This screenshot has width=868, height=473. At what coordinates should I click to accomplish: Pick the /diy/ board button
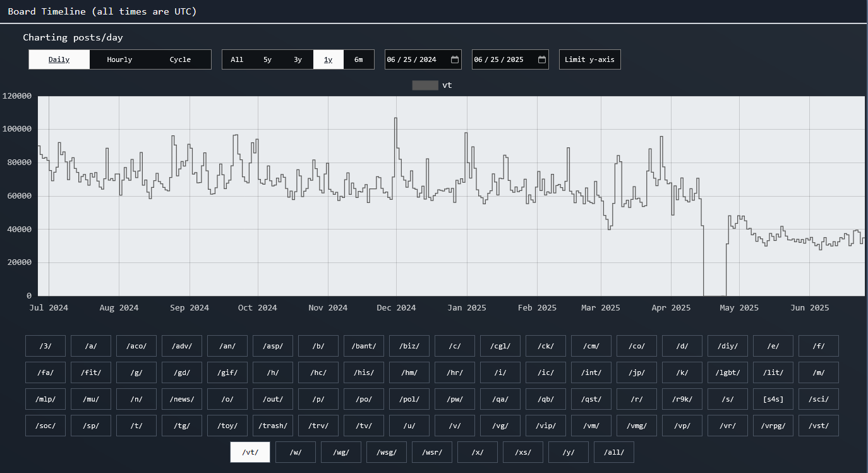(x=728, y=346)
